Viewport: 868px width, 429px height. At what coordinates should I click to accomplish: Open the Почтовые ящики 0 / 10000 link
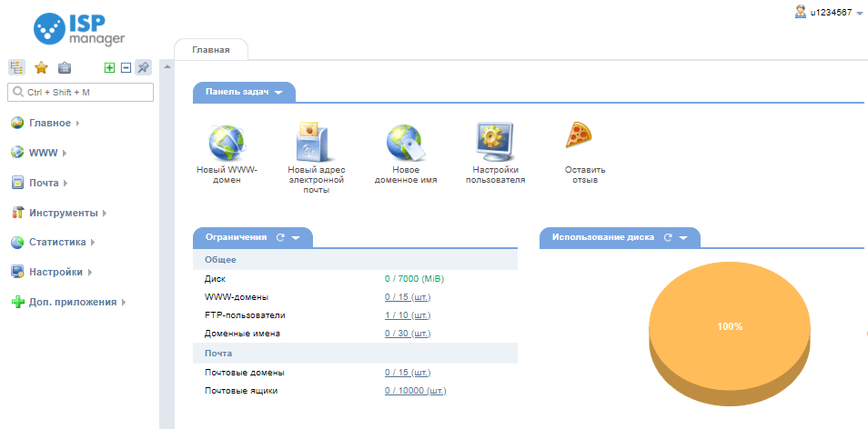(x=416, y=391)
